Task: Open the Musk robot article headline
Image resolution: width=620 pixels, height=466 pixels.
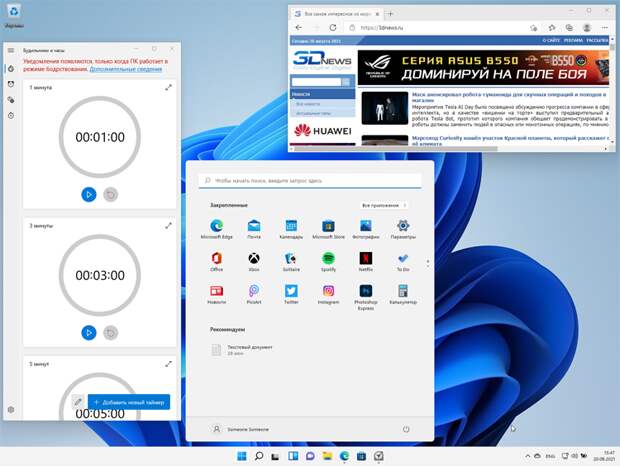Action: coord(509,97)
